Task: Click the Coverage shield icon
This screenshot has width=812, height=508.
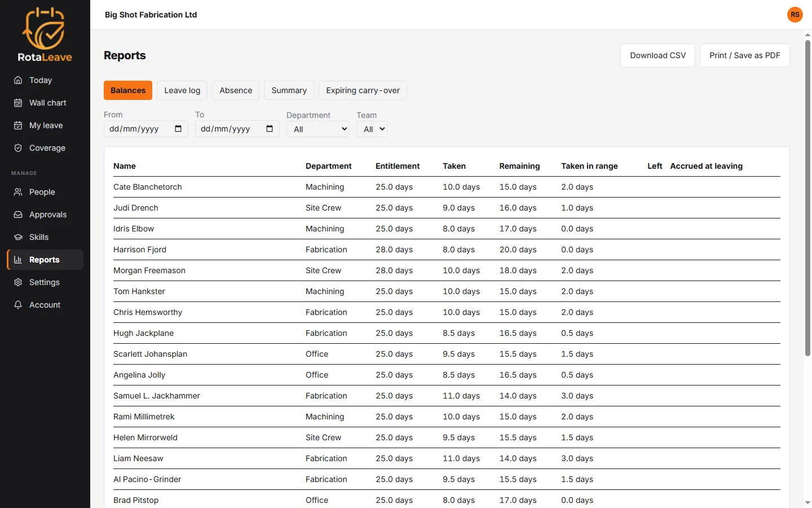Action: click(18, 148)
